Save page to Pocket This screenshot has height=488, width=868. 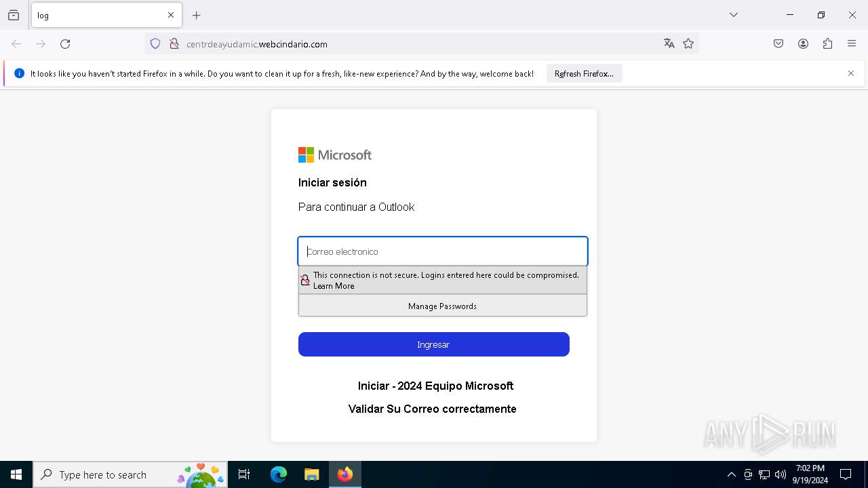tap(778, 44)
